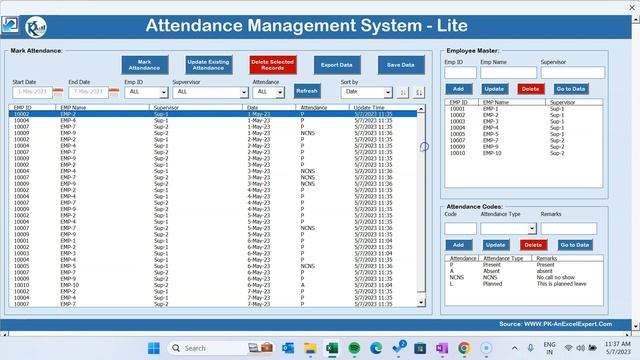Screen dimensions: 640x360
Task: Click the microphone icon in system tray
Action: tap(530, 348)
